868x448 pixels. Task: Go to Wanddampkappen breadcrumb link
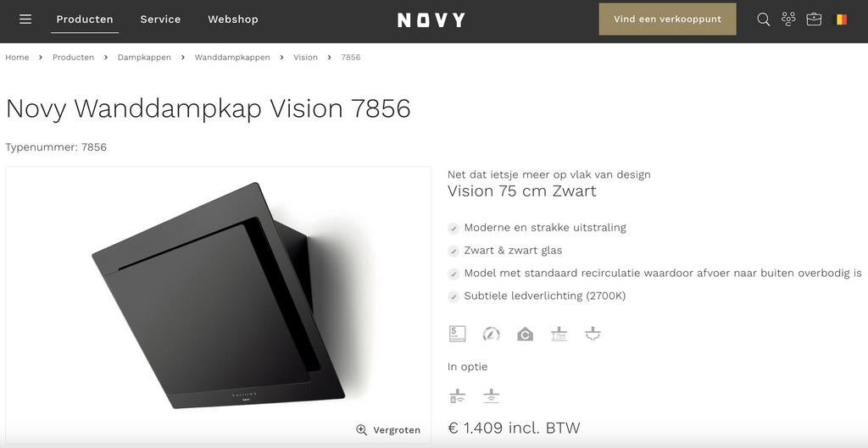pyautogui.click(x=232, y=58)
